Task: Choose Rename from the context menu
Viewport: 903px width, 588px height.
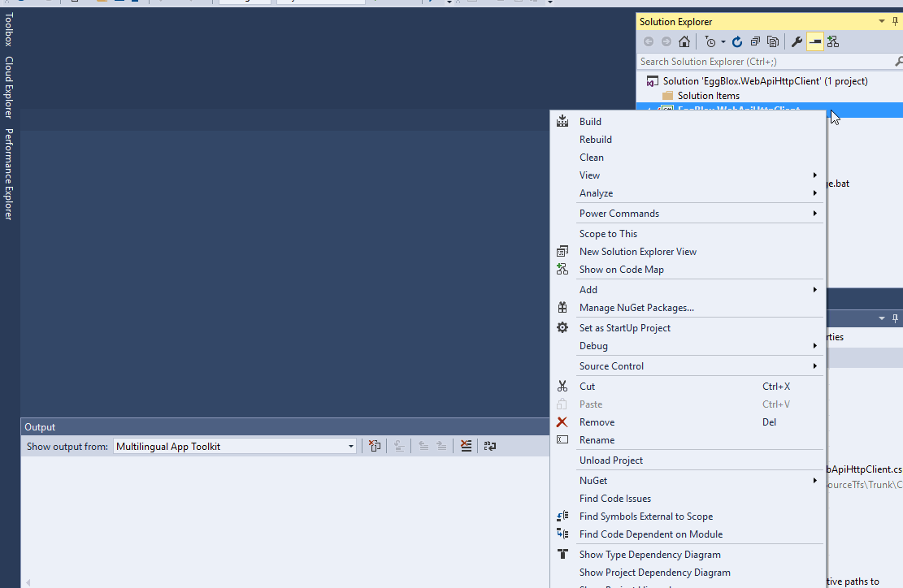Action: click(x=688, y=439)
